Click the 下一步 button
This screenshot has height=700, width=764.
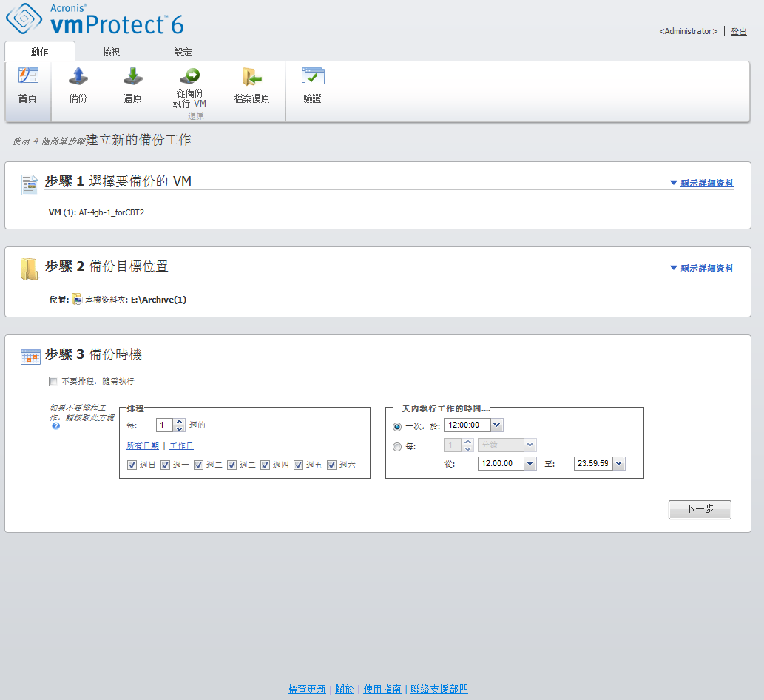[x=699, y=509]
